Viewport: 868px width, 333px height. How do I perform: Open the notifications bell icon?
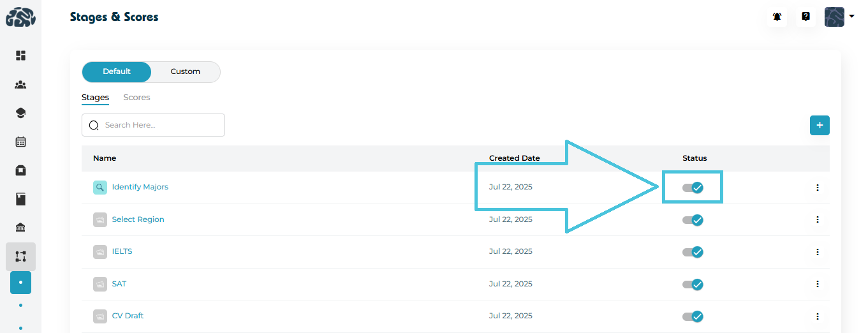[777, 17]
